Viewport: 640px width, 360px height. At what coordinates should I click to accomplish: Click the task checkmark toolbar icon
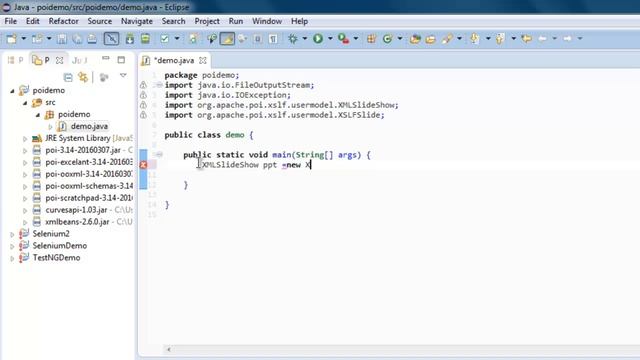(164, 39)
